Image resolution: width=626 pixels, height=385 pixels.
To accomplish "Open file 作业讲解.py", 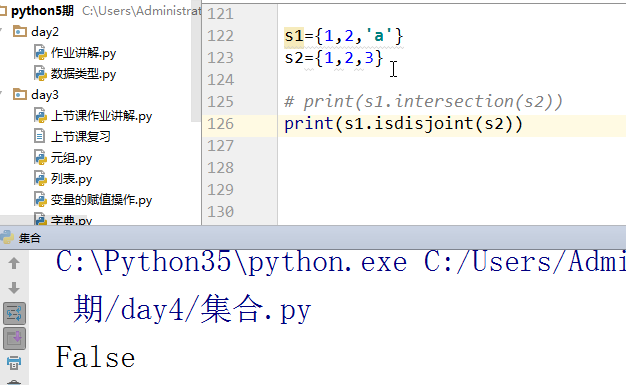I will 83,53.
